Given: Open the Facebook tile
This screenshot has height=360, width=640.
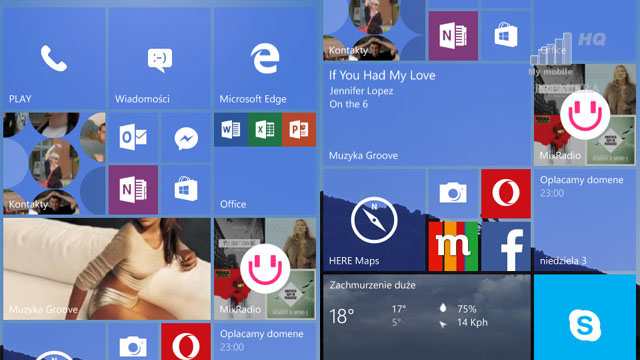Looking at the screenshot, I should [506, 247].
